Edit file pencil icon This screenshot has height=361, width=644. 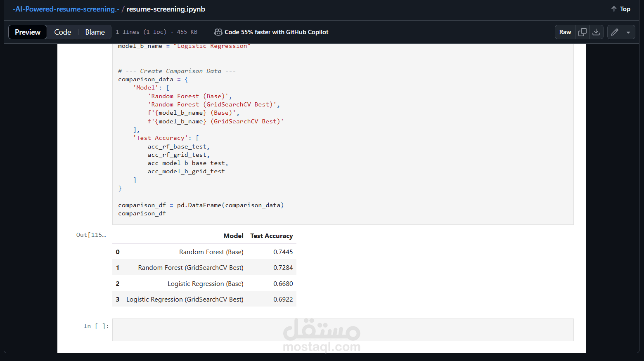point(615,32)
